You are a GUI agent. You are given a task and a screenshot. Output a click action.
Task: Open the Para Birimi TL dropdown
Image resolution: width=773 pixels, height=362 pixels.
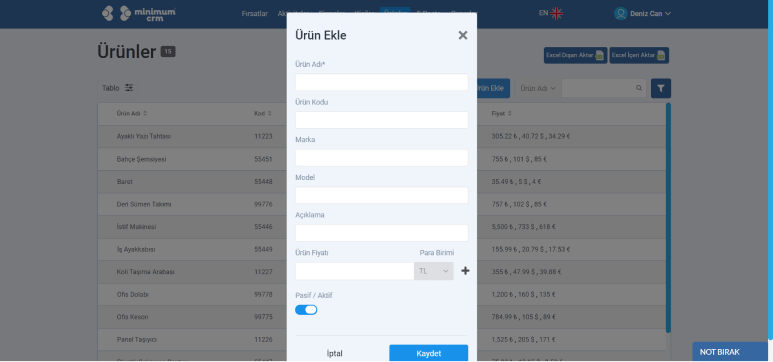(433, 271)
